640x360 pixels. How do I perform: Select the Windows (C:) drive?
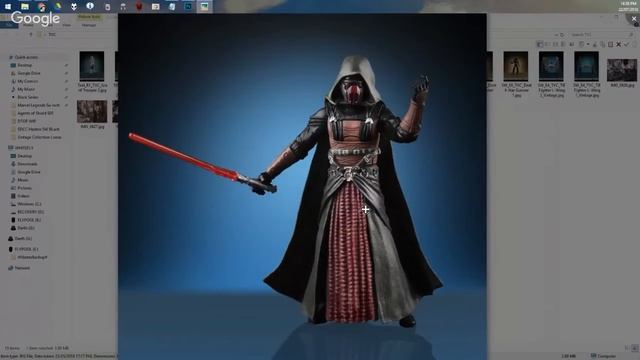[29, 204]
